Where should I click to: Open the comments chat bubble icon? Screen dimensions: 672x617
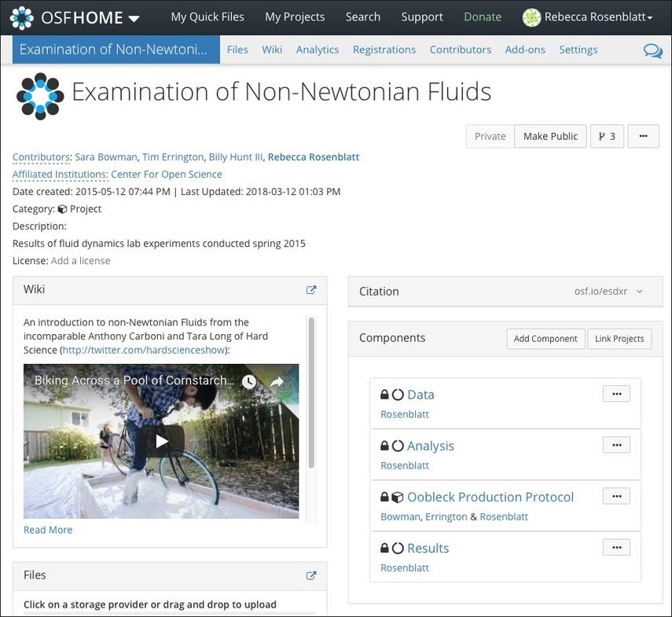(652, 50)
